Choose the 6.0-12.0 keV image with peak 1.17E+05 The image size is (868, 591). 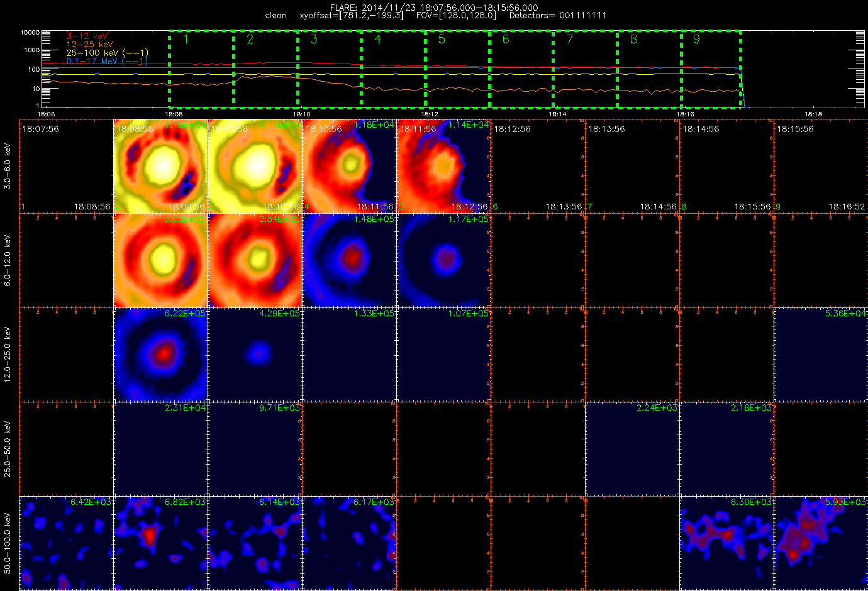click(x=443, y=260)
